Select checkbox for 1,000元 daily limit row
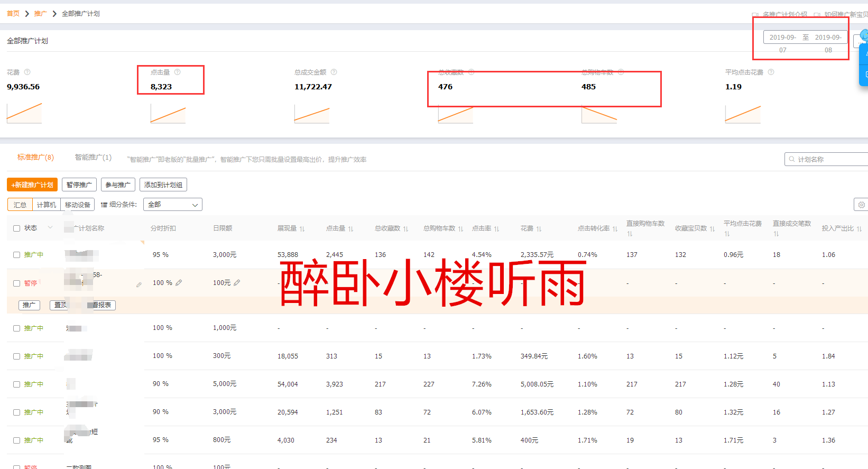The width and height of the screenshot is (868, 469). [17, 328]
